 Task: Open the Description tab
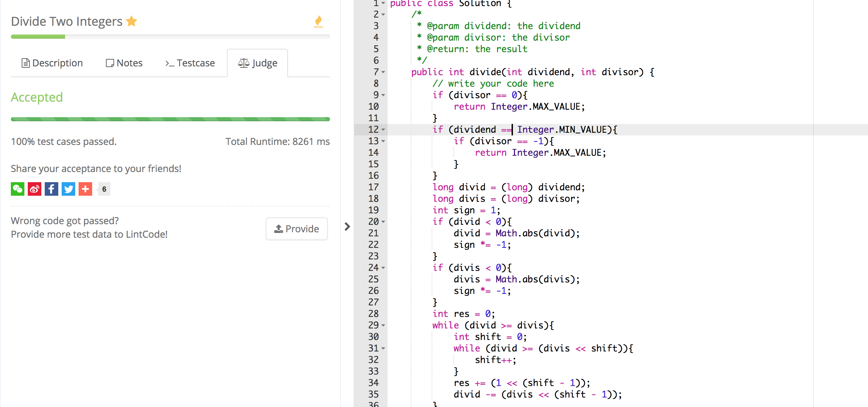click(52, 63)
